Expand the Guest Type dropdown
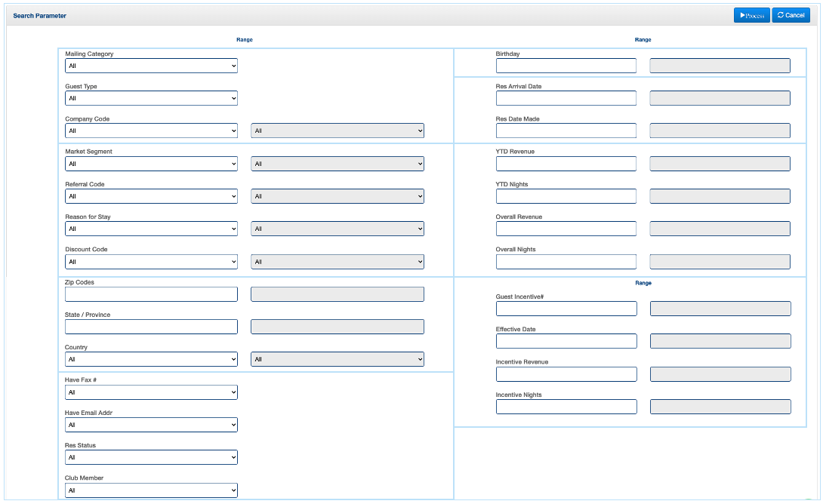 151,98
